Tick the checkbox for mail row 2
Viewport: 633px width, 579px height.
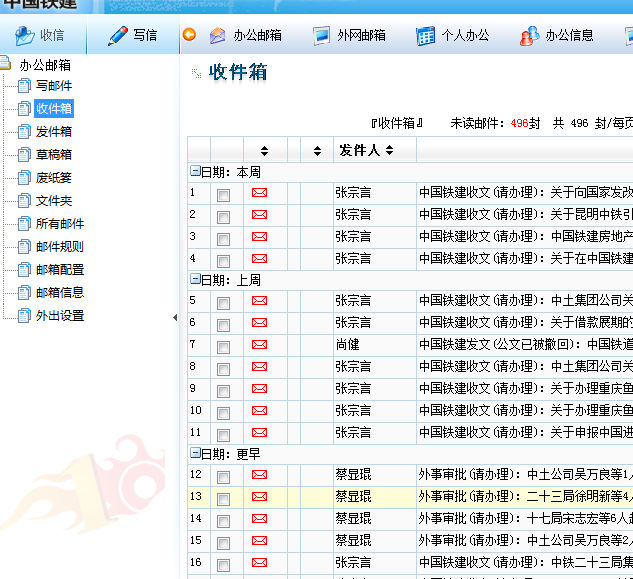(x=223, y=218)
